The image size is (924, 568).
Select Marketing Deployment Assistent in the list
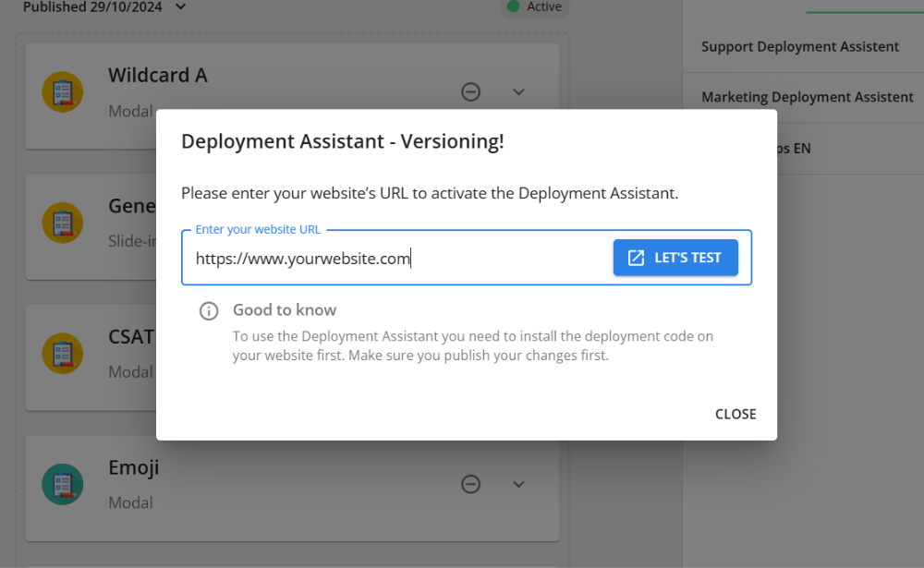coord(807,97)
